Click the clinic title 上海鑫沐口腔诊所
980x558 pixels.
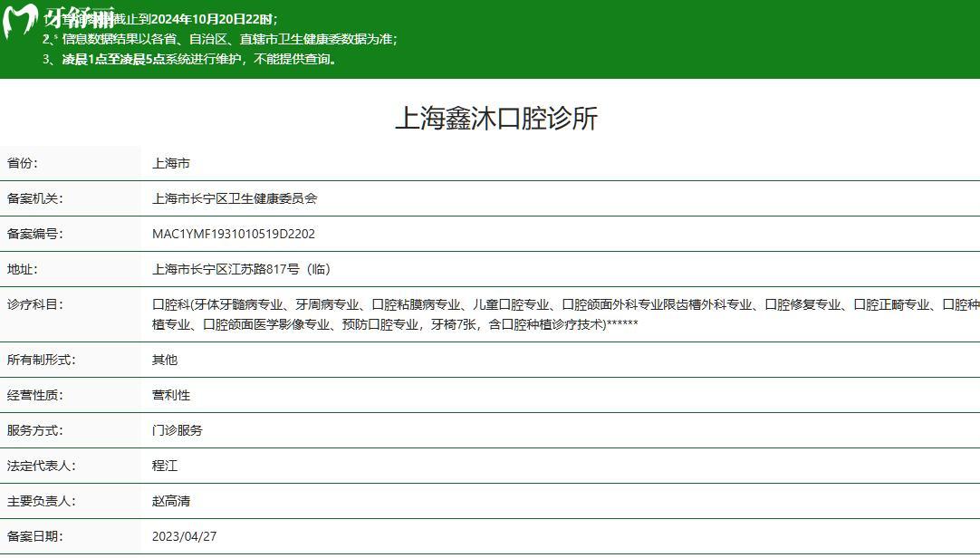[496, 118]
